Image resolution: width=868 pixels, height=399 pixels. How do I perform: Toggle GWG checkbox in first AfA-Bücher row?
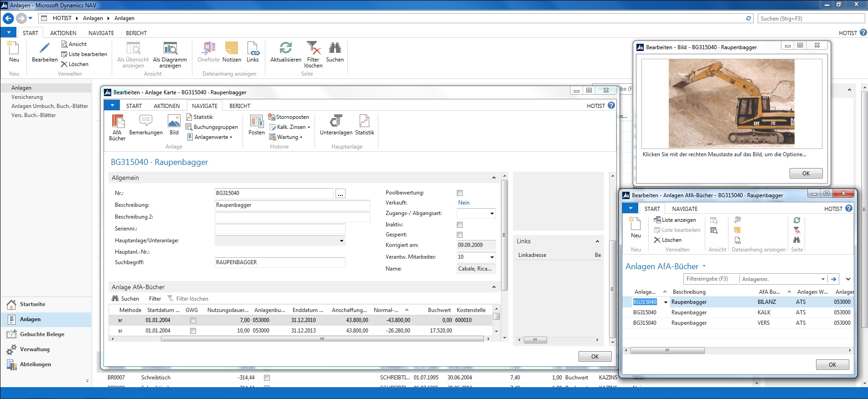(193, 320)
